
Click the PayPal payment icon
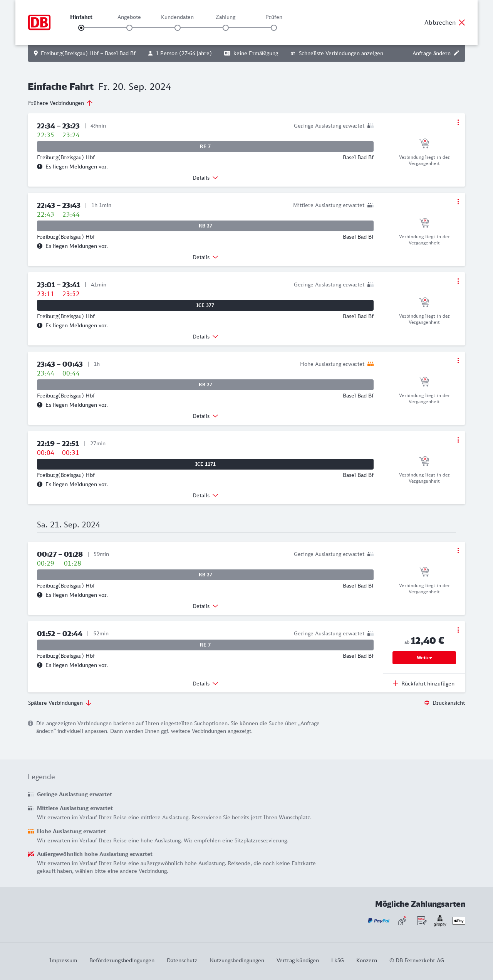click(x=379, y=921)
